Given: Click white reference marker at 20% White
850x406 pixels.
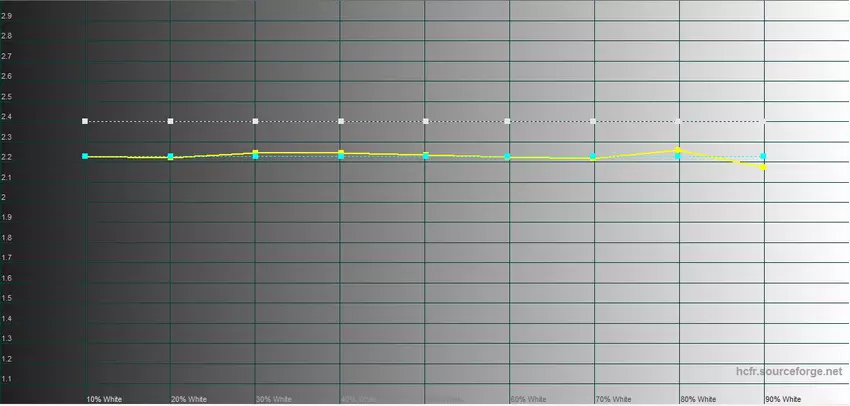Looking at the screenshot, I should [171, 121].
